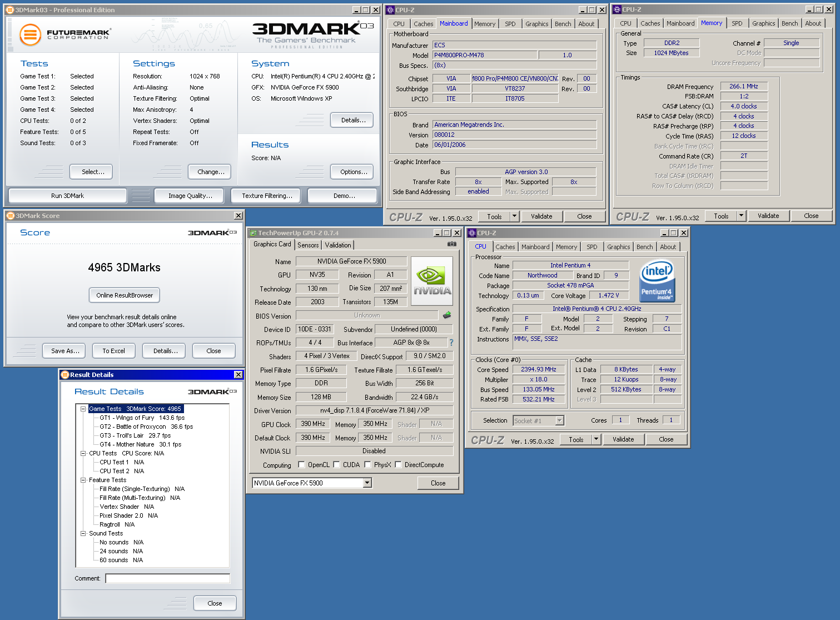Click the Texture Filtering button
Viewport: 840px width, 620px height.
point(267,196)
